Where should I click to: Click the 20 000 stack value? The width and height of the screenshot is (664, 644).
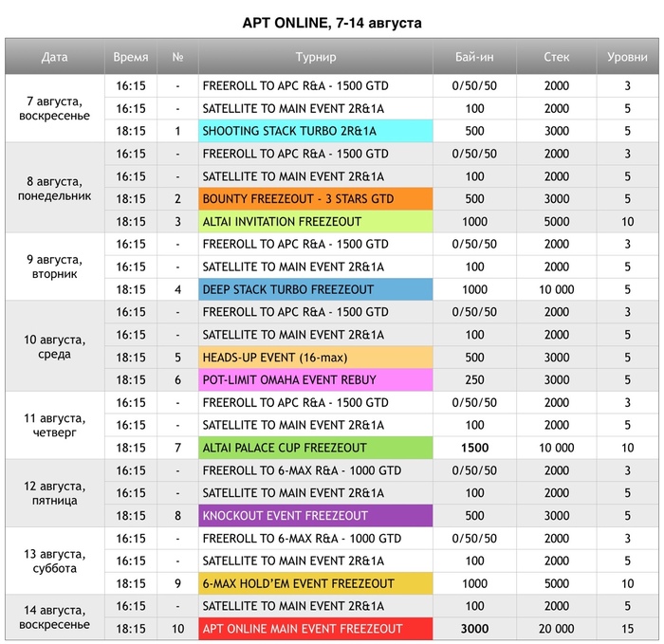point(556,629)
